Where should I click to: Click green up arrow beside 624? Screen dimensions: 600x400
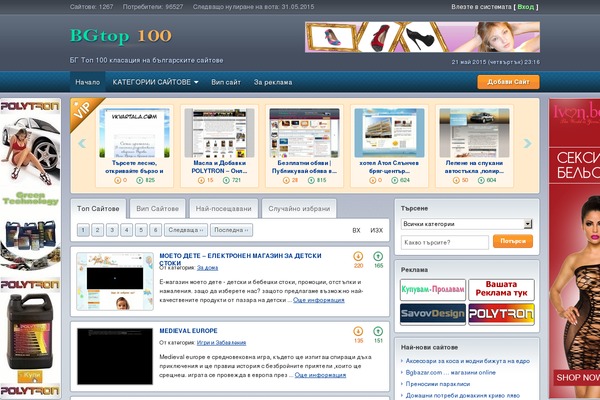point(395,180)
